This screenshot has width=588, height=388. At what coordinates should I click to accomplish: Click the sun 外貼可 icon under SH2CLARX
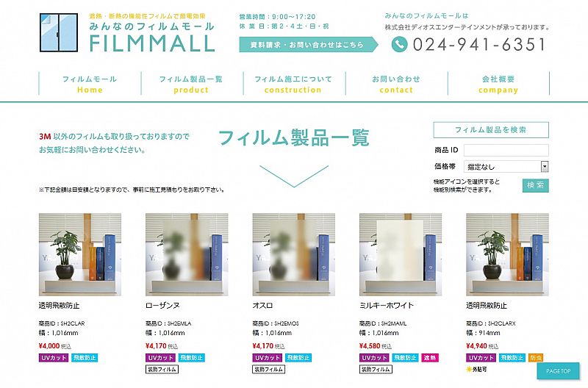coord(476,369)
